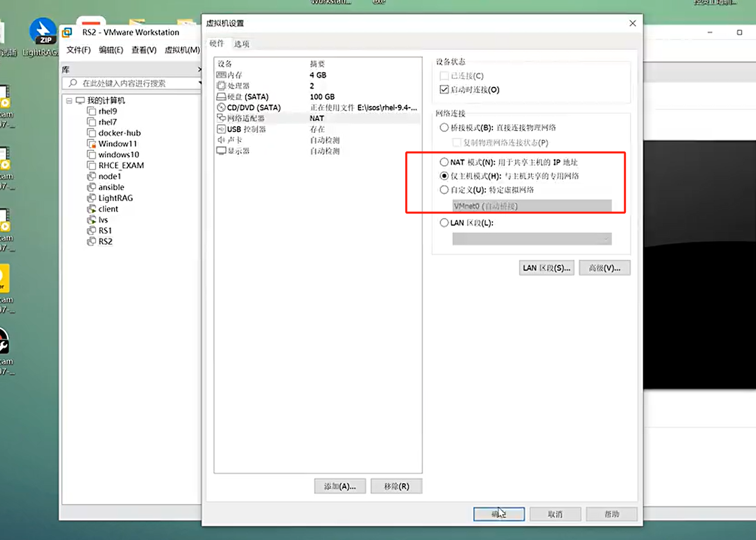
Task: Click 设备 column header
Action: tap(225, 64)
